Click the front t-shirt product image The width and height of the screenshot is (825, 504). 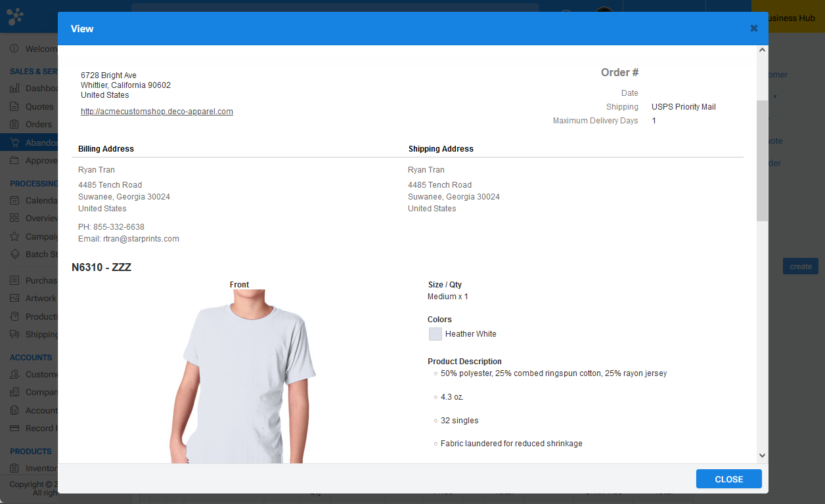point(243,381)
